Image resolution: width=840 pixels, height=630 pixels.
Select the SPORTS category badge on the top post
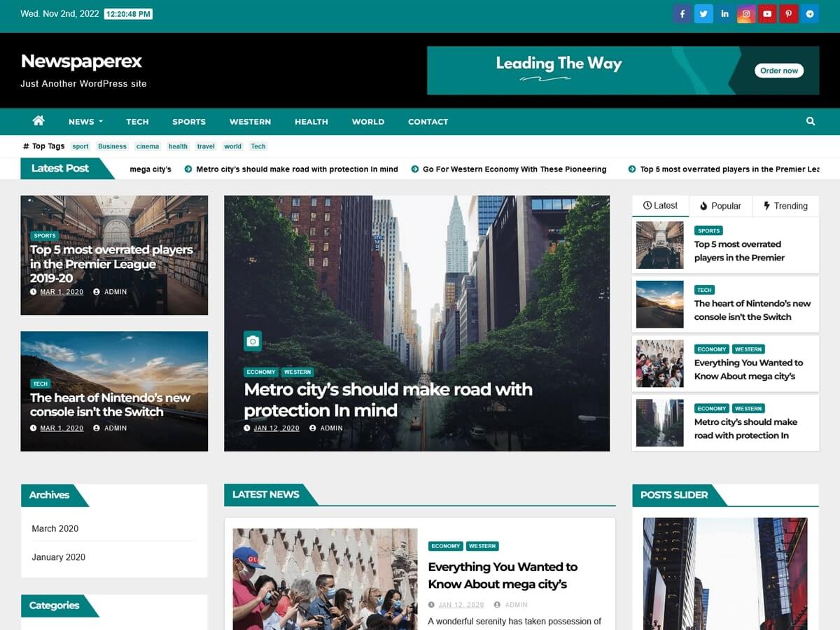point(44,236)
